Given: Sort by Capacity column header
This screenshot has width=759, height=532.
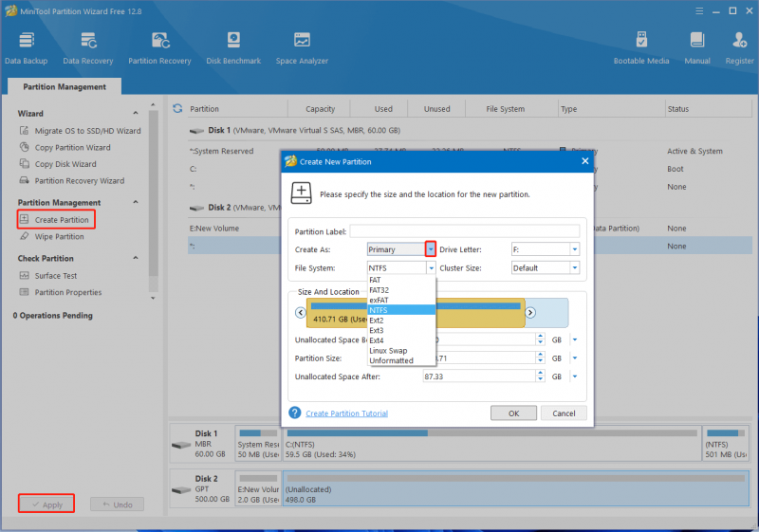Looking at the screenshot, I should tap(320, 109).
